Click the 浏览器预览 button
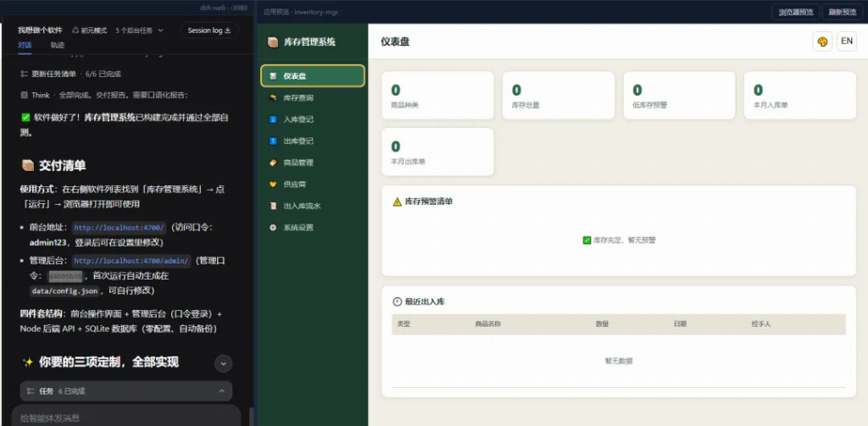 795,12
